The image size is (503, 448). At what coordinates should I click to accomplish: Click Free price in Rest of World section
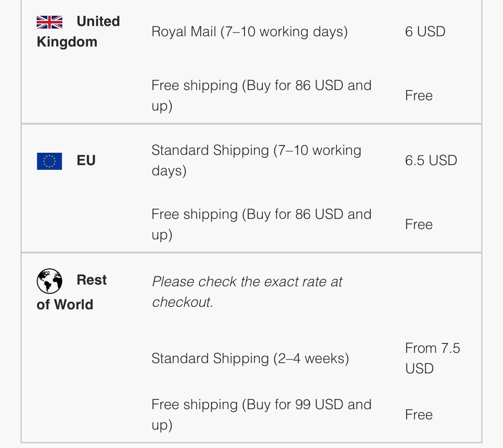click(x=419, y=414)
